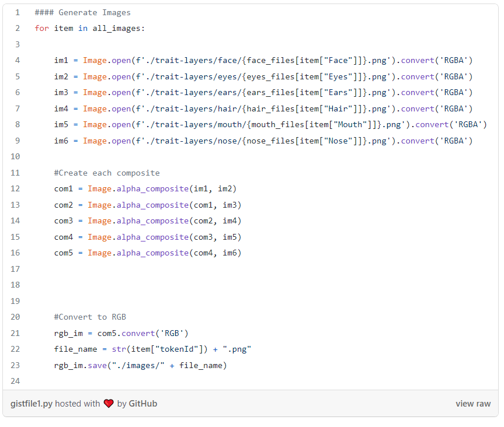Select line number 1
Image resolution: width=504 pixels, height=427 pixels.
(18, 12)
